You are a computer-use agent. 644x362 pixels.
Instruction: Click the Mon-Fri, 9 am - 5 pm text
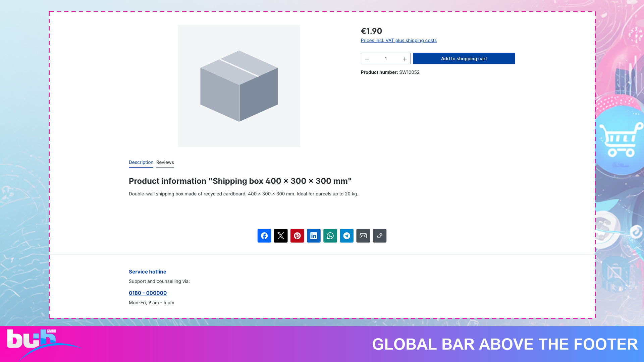coord(151,303)
